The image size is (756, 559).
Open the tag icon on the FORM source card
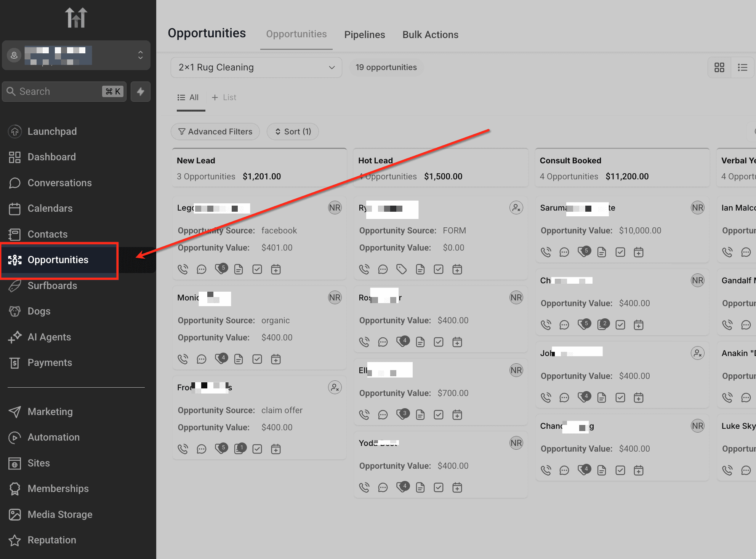[402, 270]
